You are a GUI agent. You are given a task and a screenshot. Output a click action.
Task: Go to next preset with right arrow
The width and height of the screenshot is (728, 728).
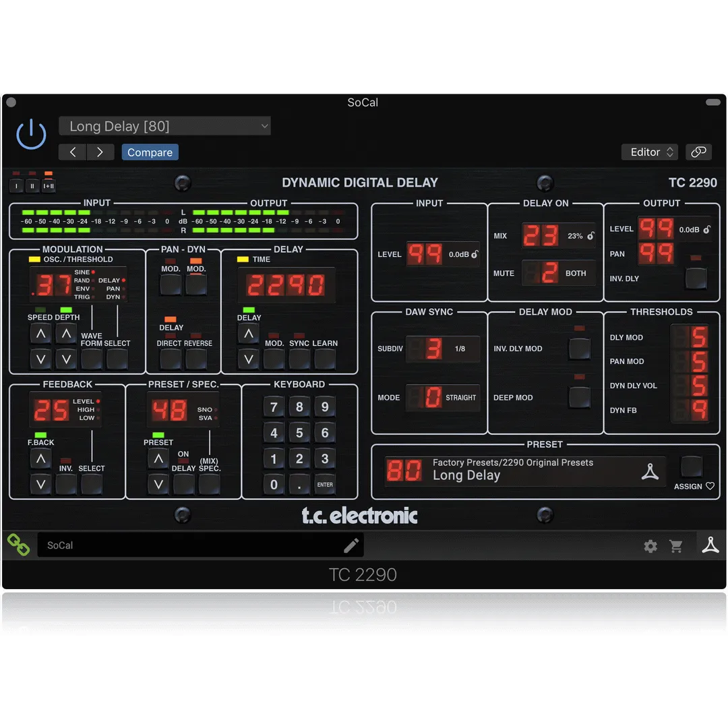coord(100,152)
